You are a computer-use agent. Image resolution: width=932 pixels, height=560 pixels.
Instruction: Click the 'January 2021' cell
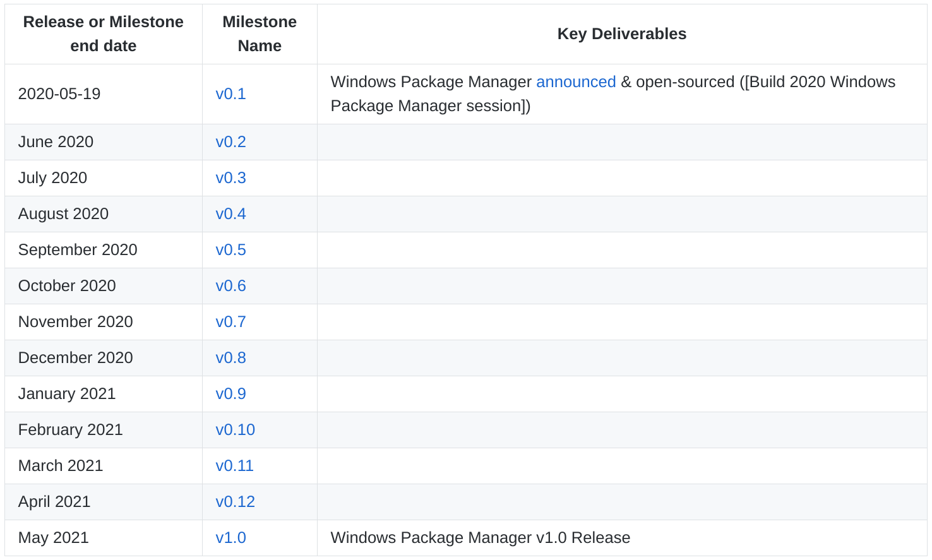click(x=104, y=394)
